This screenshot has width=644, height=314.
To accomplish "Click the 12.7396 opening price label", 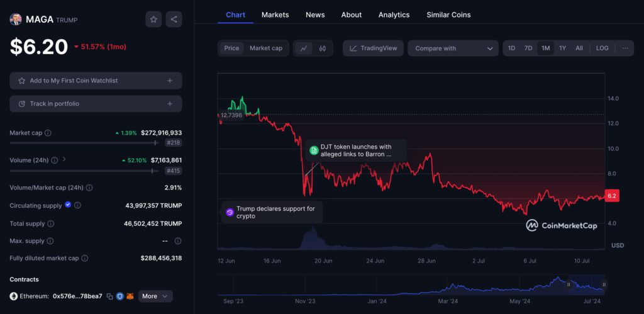I will [x=231, y=116].
